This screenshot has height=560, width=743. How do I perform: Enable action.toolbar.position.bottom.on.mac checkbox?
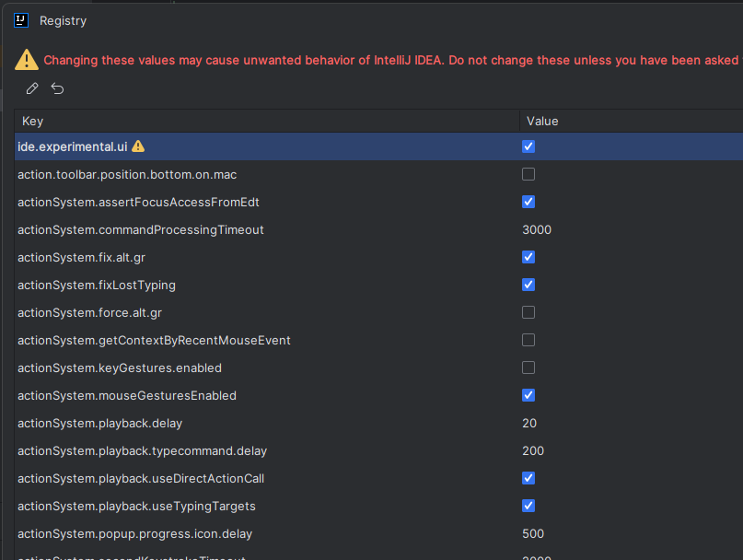[528, 174]
